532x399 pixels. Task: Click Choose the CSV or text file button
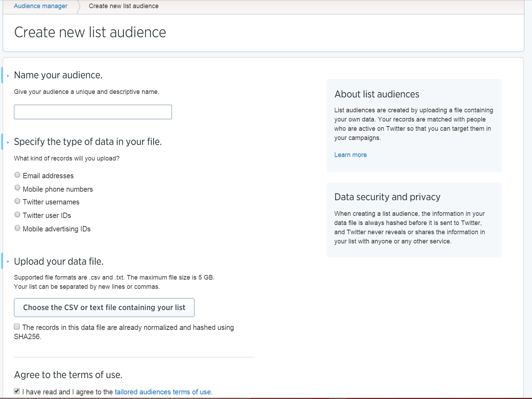tap(104, 308)
